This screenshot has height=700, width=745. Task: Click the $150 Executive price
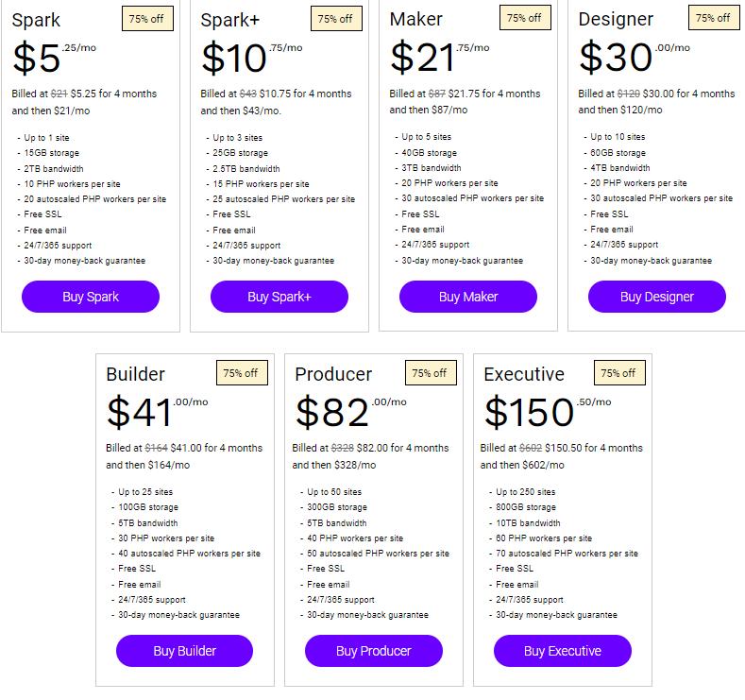click(x=529, y=413)
